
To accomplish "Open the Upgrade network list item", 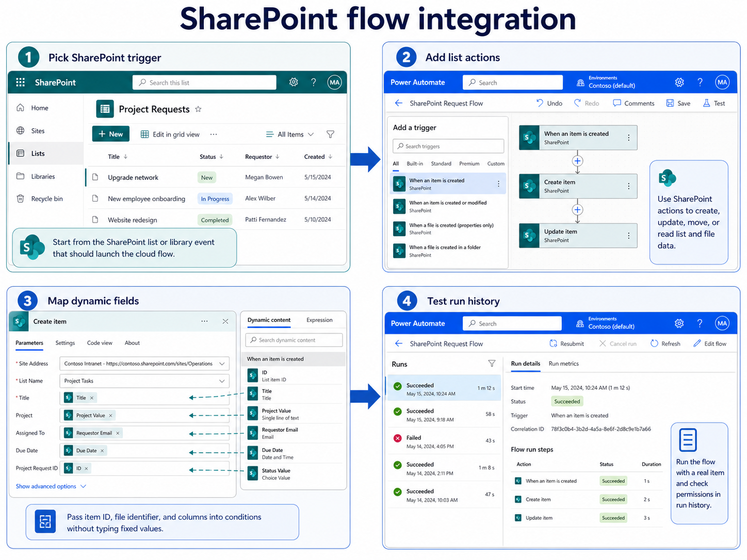I will click(x=133, y=177).
